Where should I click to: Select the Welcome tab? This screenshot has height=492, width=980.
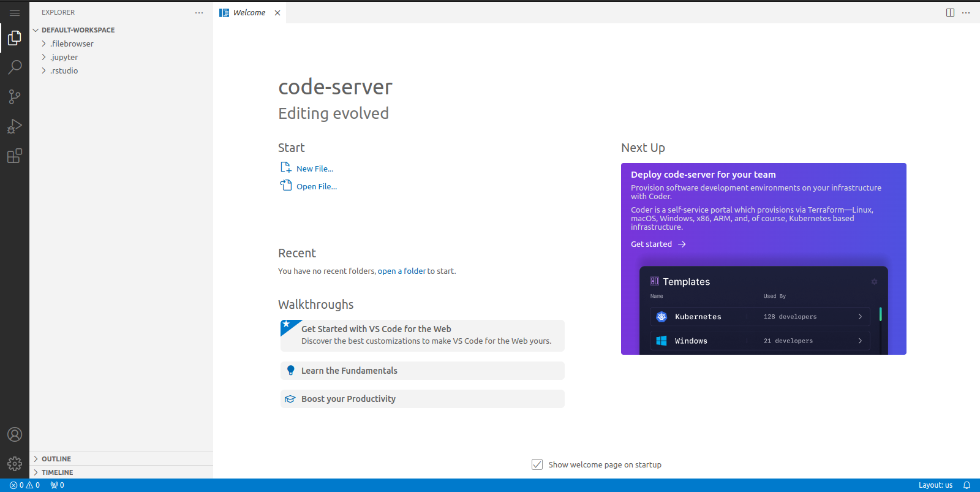[x=249, y=13]
